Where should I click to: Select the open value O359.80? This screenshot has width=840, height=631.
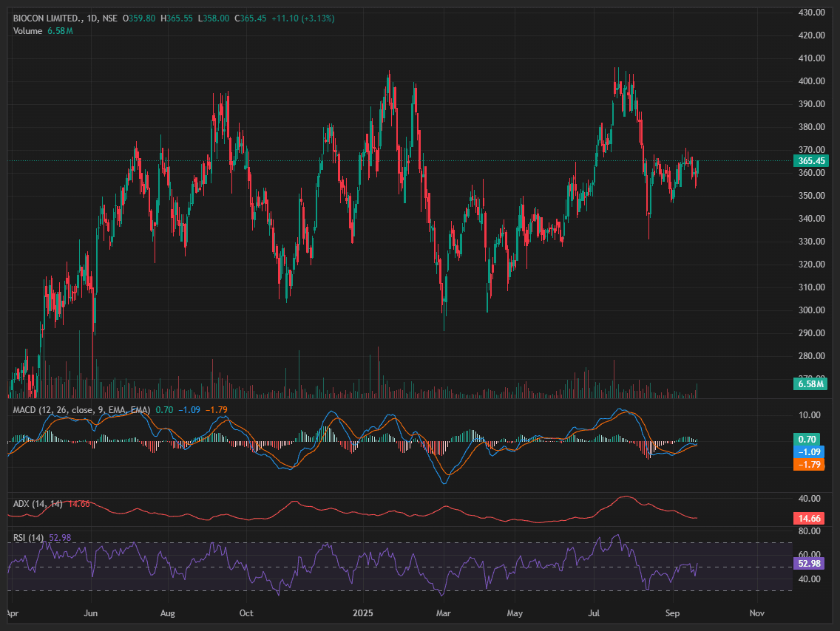pyautogui.click(x=139, y=18)
